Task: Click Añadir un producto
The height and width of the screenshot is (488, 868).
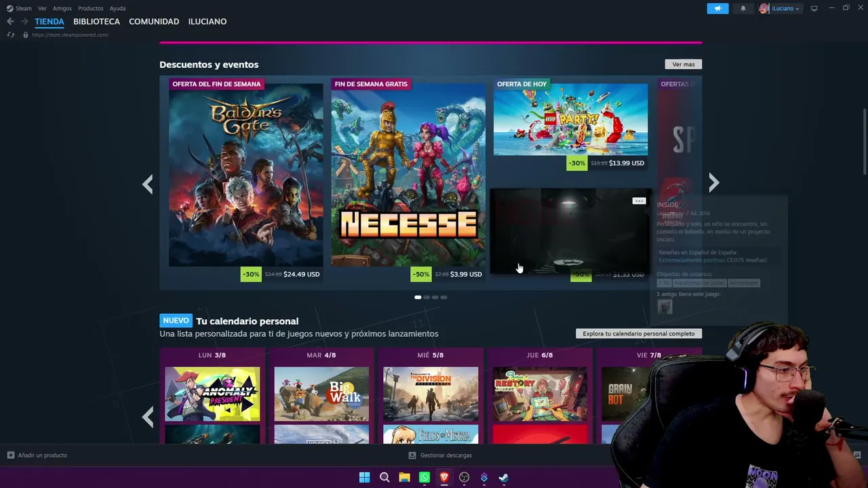Action: pos(43,455)
